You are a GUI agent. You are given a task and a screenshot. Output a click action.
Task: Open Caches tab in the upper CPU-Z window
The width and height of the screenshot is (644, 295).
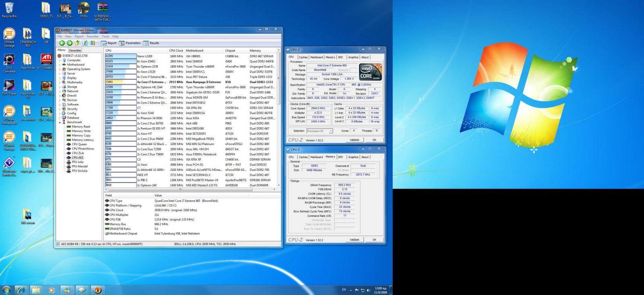point(303,57)
